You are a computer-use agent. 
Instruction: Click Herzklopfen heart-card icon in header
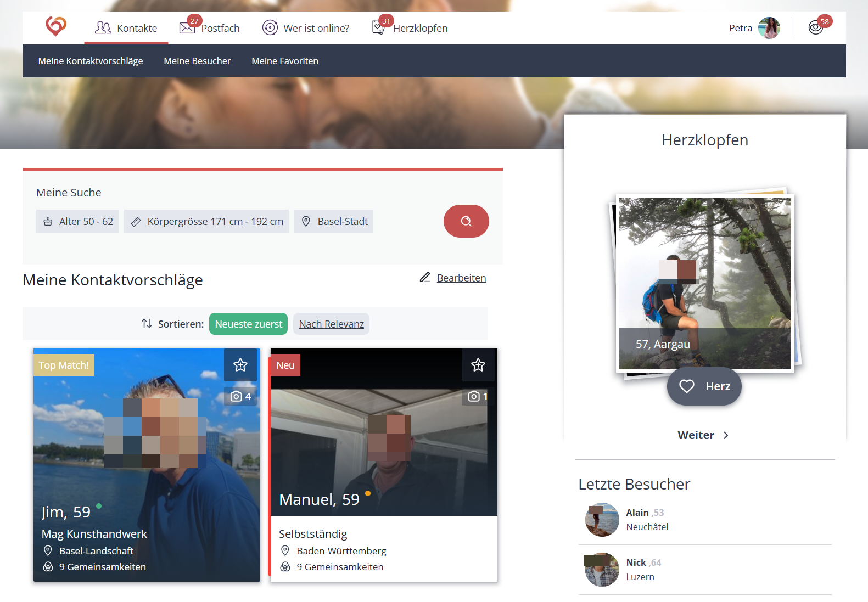[378, 27]
